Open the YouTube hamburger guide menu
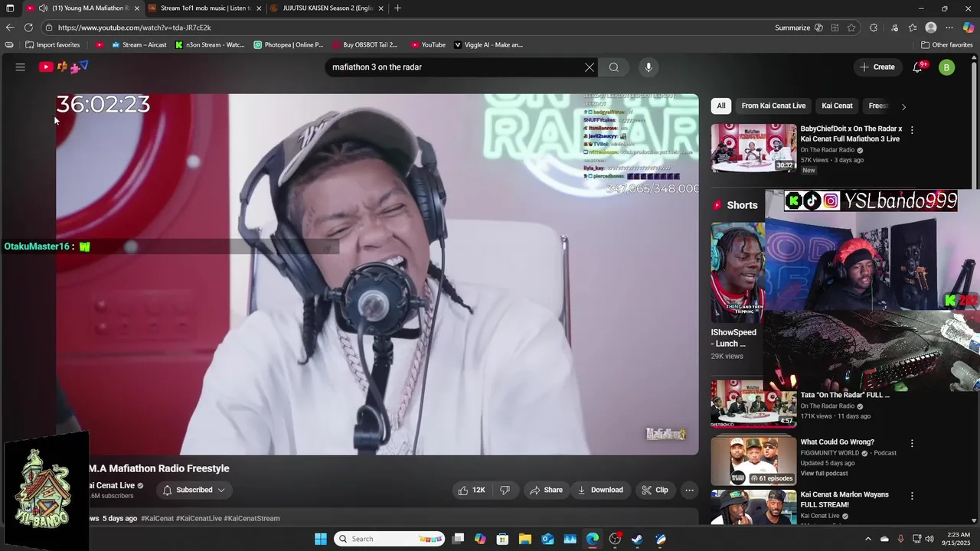Image resolution: width=980 pixels, height=551 pixels. click(21, 67)
